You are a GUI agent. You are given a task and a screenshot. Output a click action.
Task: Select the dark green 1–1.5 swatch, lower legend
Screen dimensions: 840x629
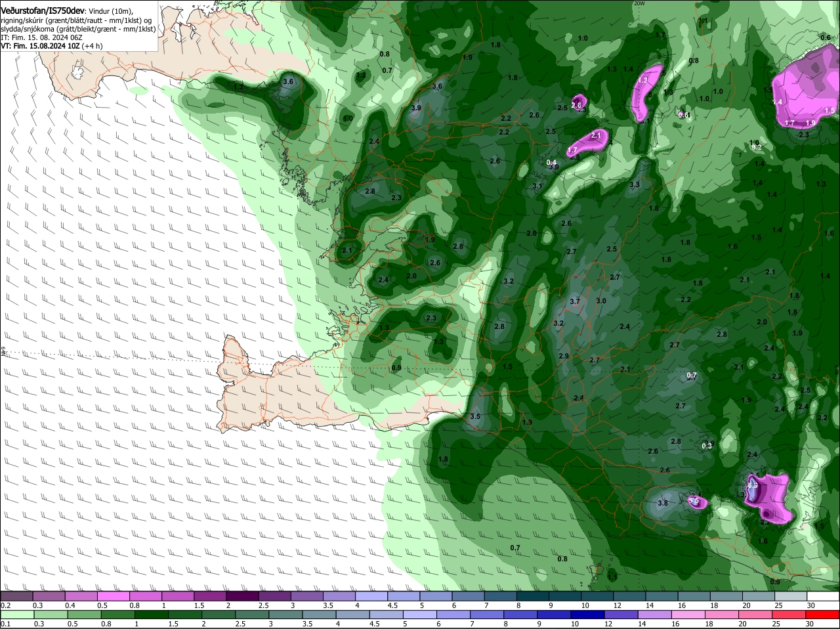[151, 615]
